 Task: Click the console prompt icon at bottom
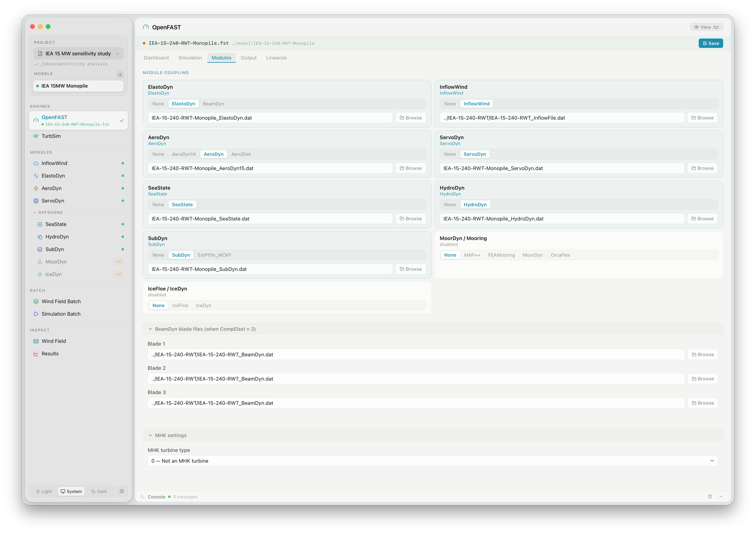143,496
